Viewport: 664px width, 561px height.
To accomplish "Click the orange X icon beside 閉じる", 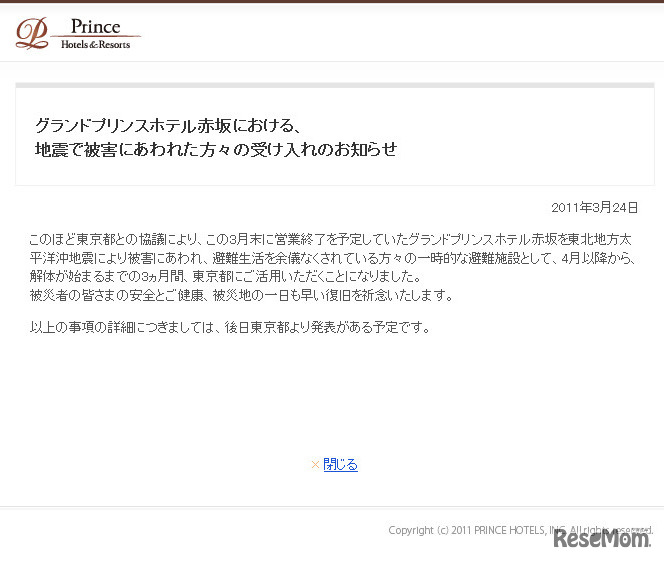I will coord(315,465).
